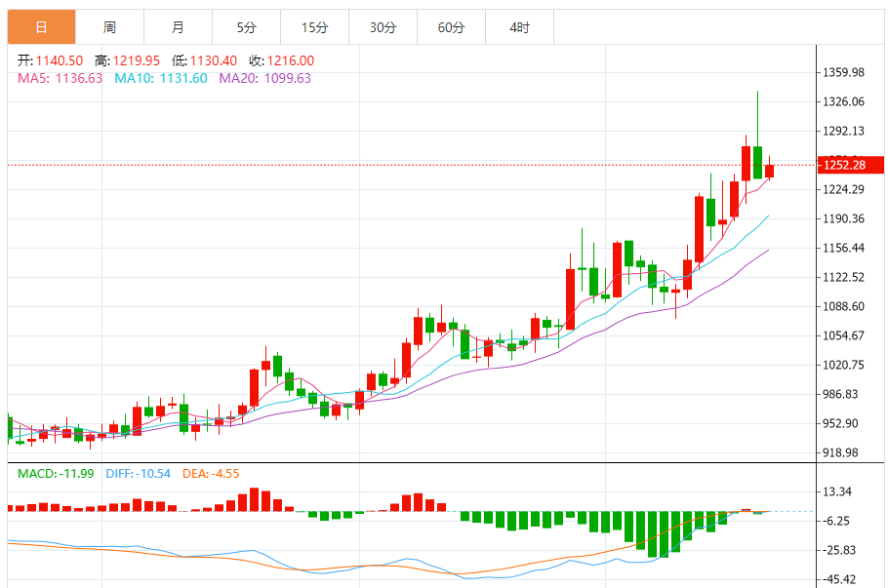Open the 60分 timeframe tab
Image resolution: width=888 pixels, height=588 pixels.
click(452, 26)
